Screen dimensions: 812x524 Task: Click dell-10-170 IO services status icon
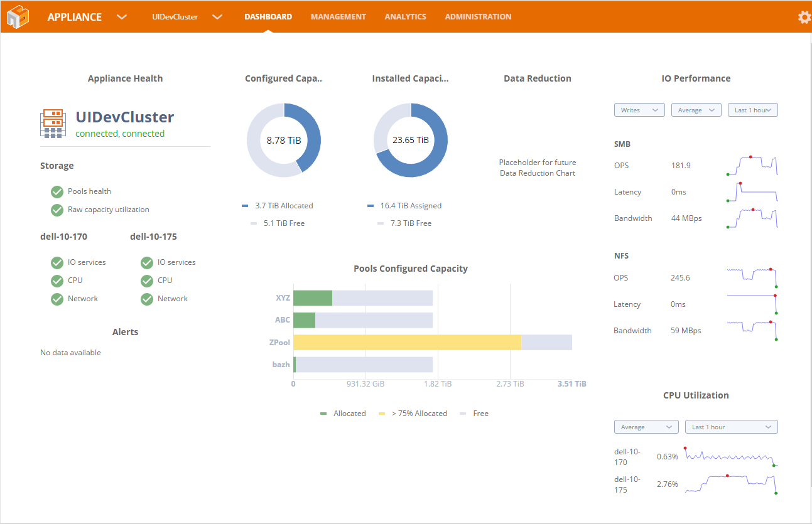57,262
